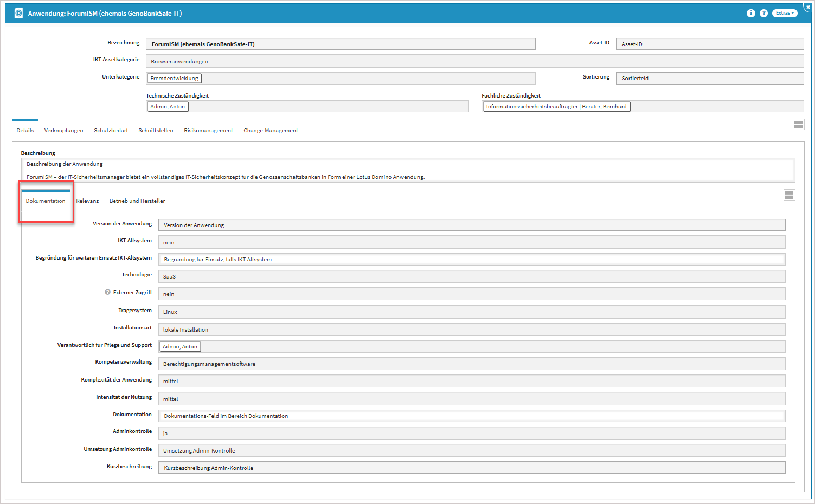This screenshot has width=815, height=504.
Task: Click the help icon next to Externer Zugriff
Action: (107, 292)
